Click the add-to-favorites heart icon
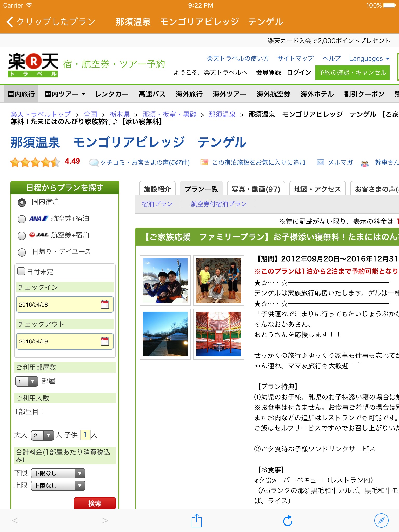Screen dimensions: 399x532 click(204, 163)
